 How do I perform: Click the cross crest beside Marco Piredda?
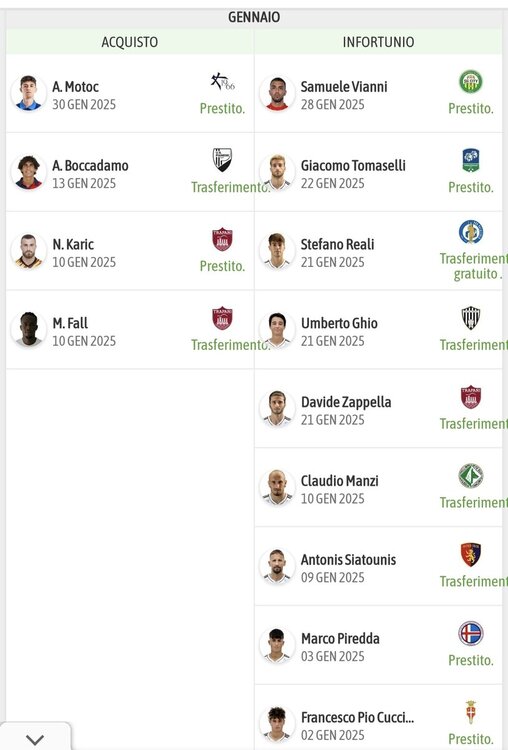[x=471, y=633]
